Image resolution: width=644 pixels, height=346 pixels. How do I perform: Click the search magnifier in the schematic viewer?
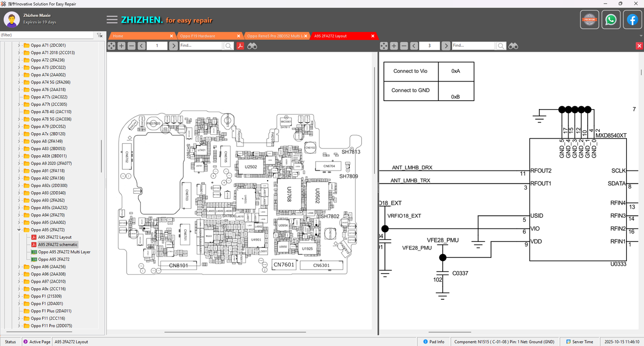[501, 46]
